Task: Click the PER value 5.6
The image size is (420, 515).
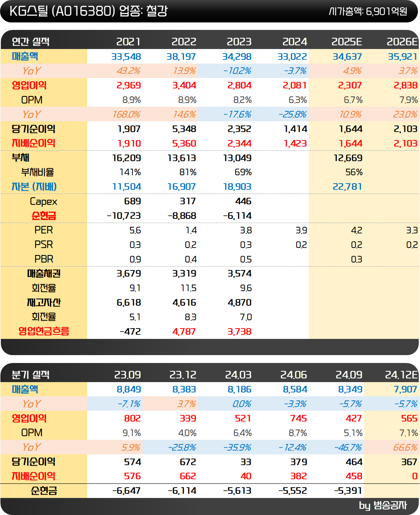Action: pos(135,231)
